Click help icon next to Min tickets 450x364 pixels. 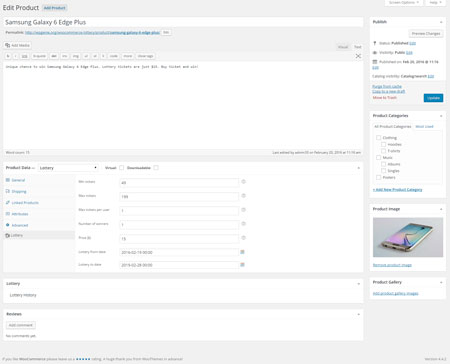click(x=243, y=182)
